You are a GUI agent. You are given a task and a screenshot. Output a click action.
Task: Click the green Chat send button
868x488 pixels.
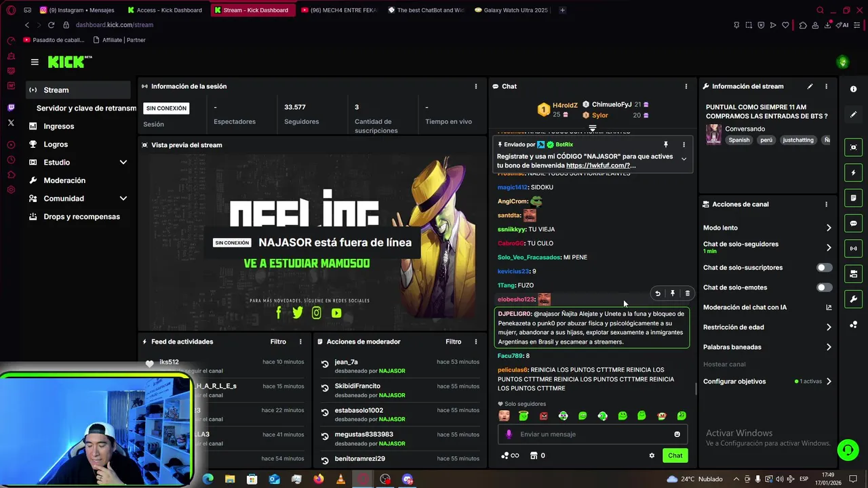point(675,455)
